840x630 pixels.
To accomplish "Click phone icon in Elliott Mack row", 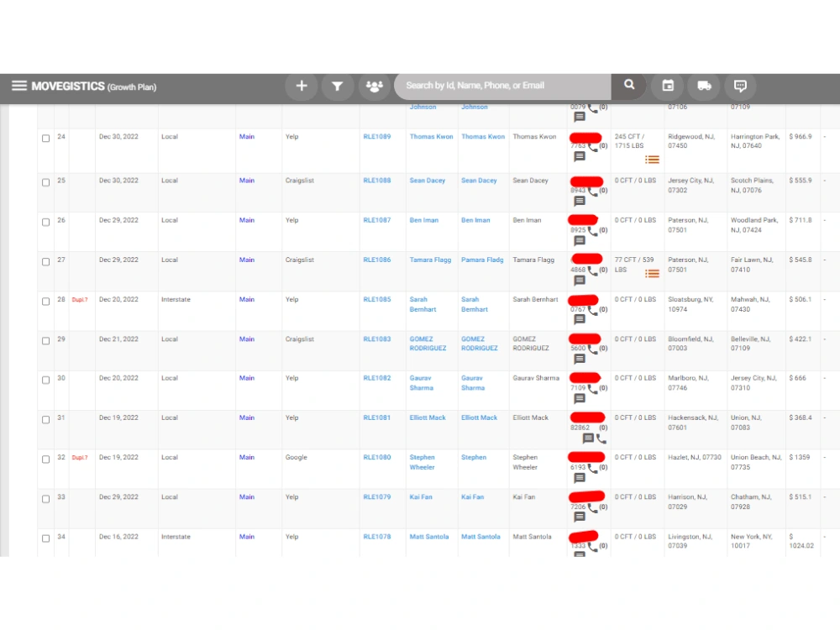I will pyautogui.click(x=601, y=439).
